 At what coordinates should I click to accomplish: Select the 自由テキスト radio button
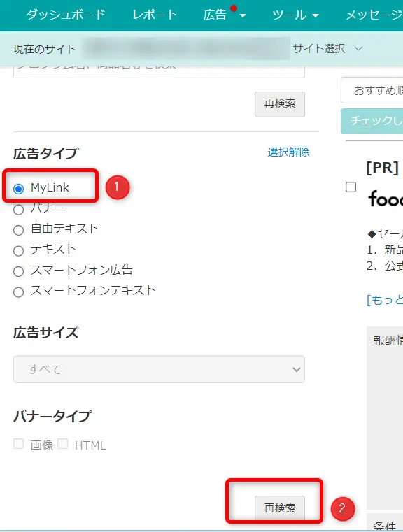(19, 230)
